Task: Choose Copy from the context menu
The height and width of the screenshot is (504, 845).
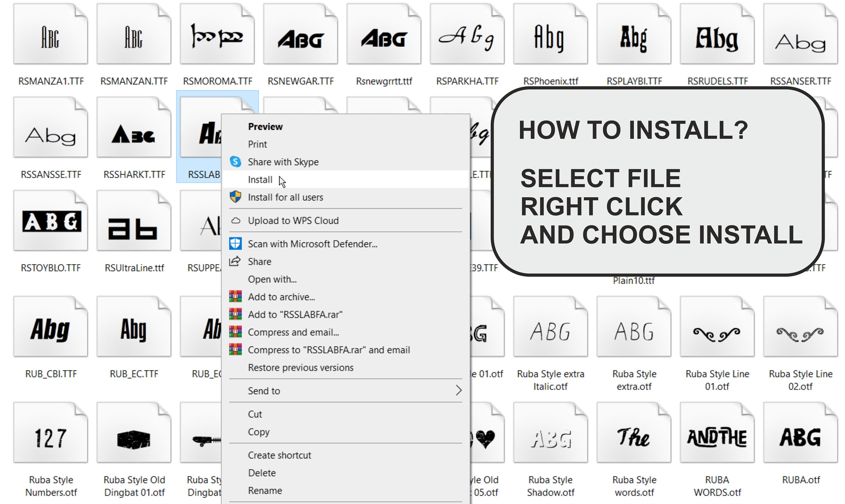Action: point(345,432)
